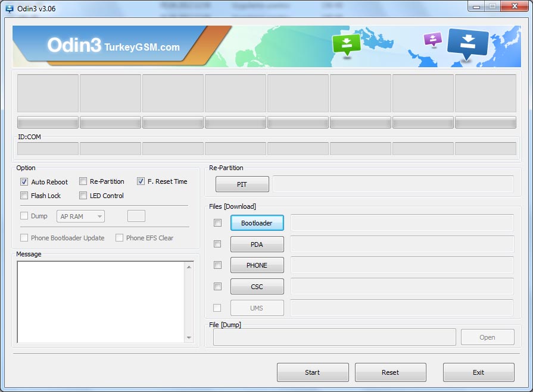Uncheck the F. Reset Time checkbox

pos(141,181)
